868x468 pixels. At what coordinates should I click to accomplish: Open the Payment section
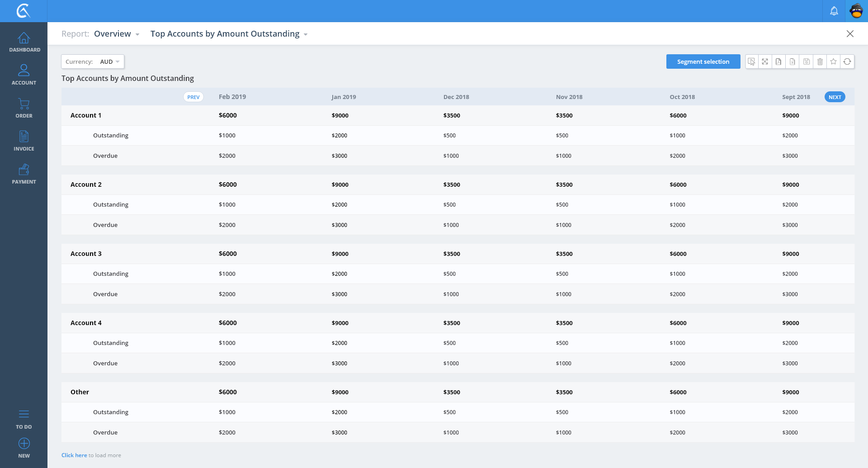(x=24, y=174)
